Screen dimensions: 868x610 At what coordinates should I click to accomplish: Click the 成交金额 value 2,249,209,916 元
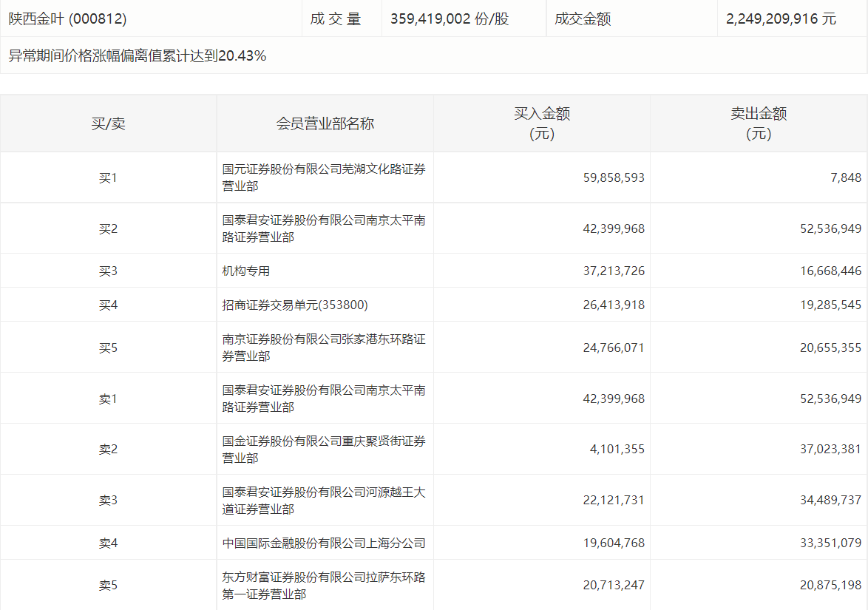tap(781, 19)
